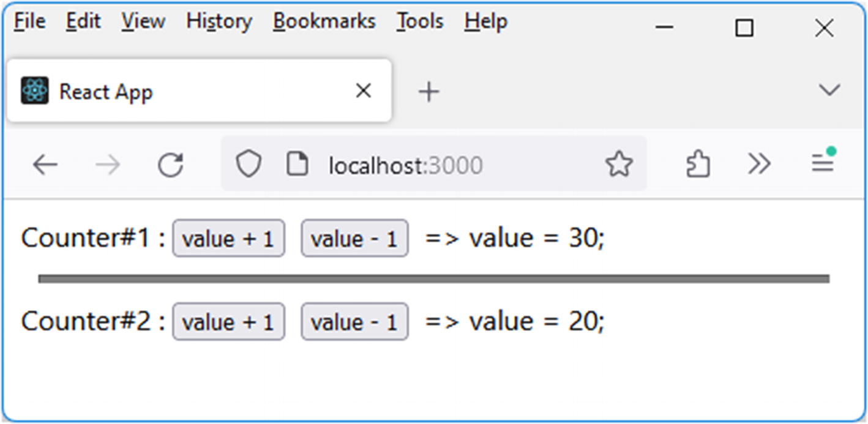The image size is (868, 424).
Task: Open the Extensions puzzle icon
Action: pos(698,165)
